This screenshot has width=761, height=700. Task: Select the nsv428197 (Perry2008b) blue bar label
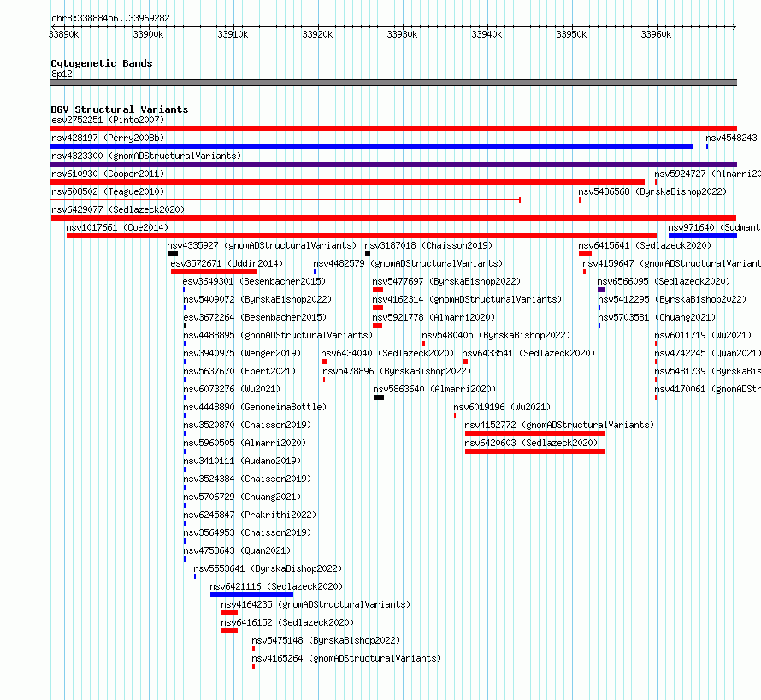tap(108, 138)
